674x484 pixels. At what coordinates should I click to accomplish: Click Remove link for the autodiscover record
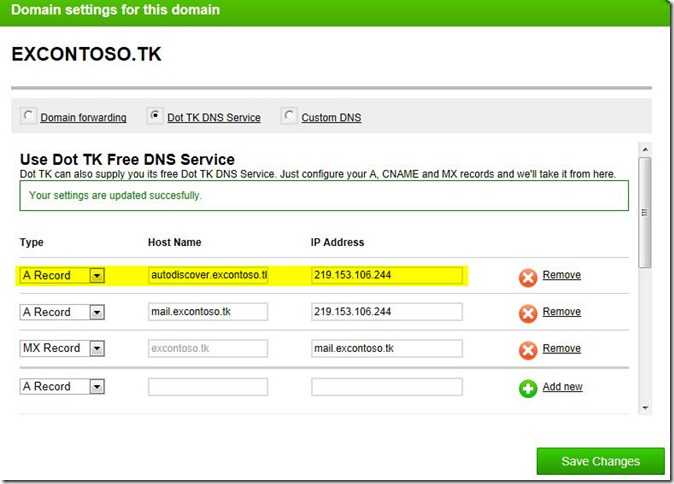561,275
